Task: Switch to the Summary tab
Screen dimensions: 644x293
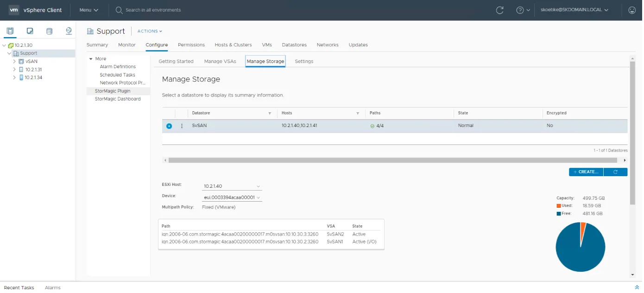Action: (x=97, y=45)
